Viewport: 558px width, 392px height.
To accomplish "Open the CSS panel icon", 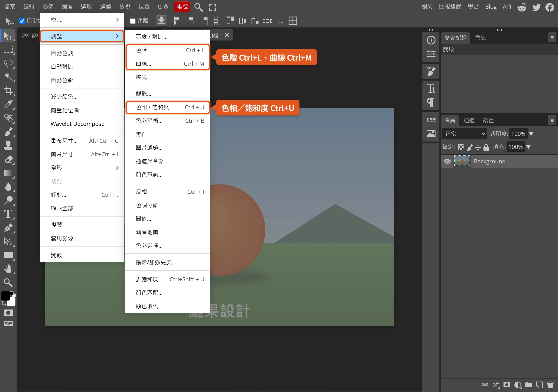I will (x=431, y=120).
